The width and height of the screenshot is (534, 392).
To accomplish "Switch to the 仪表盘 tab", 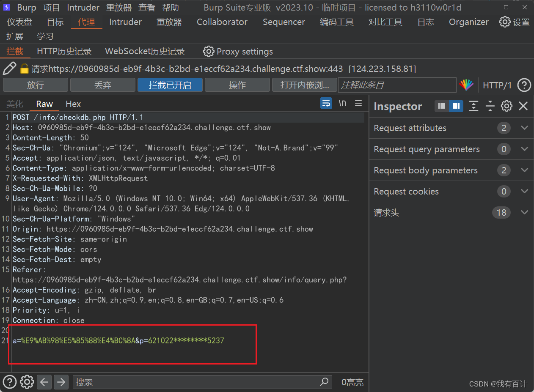I will coord(19,22).
